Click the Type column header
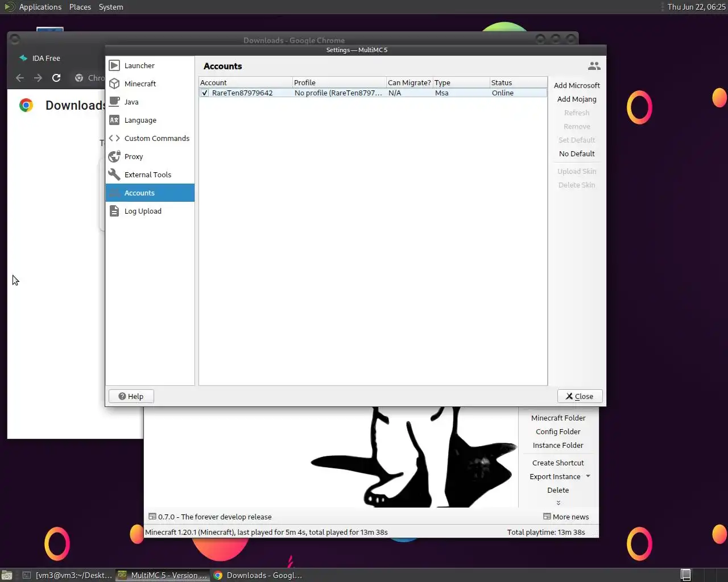This screenshot has height=582, width=728. [x=461, y=82]
